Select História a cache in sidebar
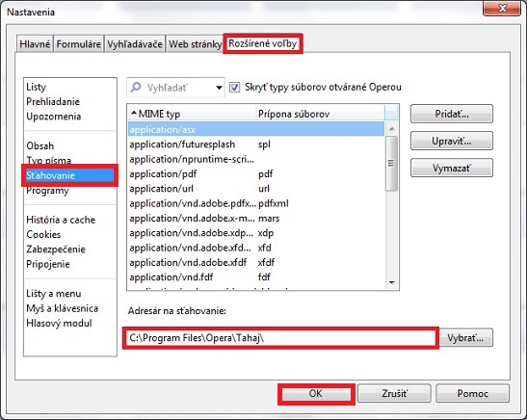527x420 pixels. tap(61, 220)
